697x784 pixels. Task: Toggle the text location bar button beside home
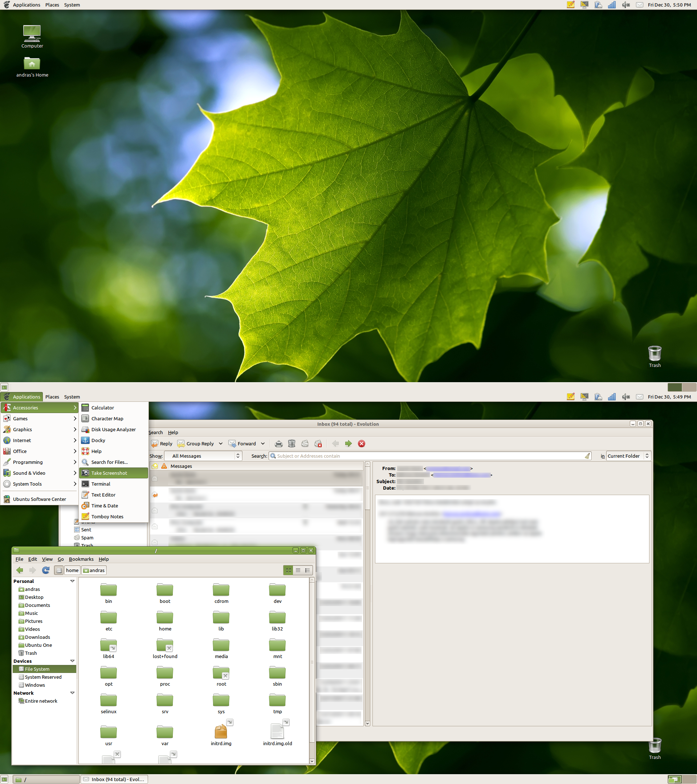tap(59, 570)
